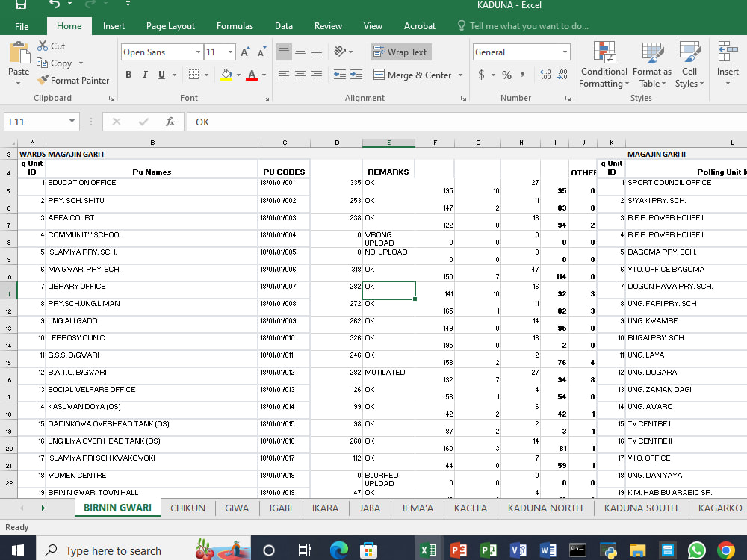Open Microsoft Edge from the taskbar
The image size is (747, 560).
tap(338, 550)
